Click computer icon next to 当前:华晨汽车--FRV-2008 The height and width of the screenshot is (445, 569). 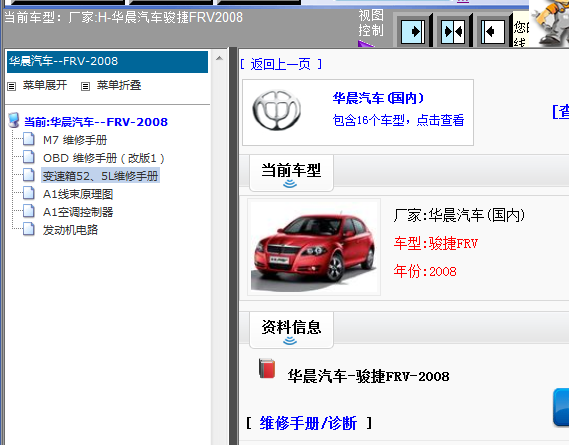(14, 121)
